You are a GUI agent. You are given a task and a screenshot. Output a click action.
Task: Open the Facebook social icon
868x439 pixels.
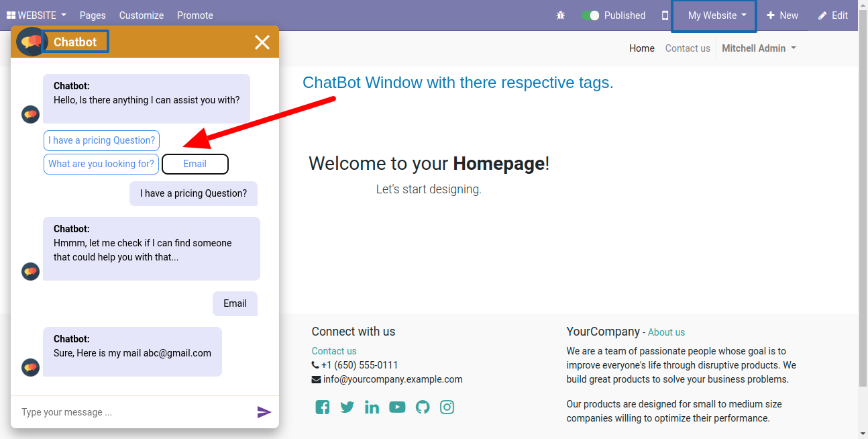click(322, 407)
